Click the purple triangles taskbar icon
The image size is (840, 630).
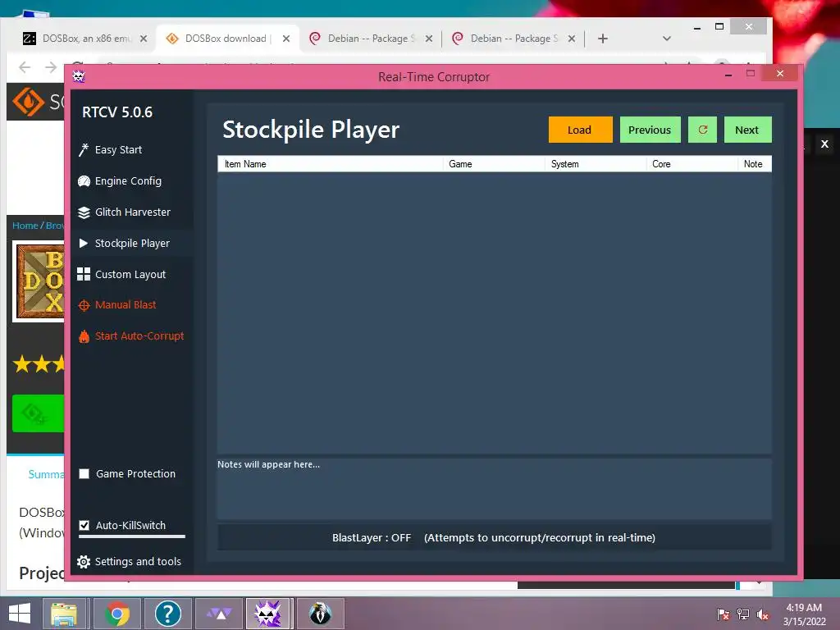(x=218, y=614)
